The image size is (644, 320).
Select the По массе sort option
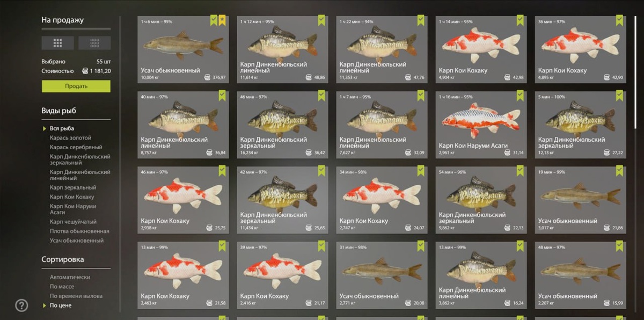pyautogui.click(x=62, y=287)
